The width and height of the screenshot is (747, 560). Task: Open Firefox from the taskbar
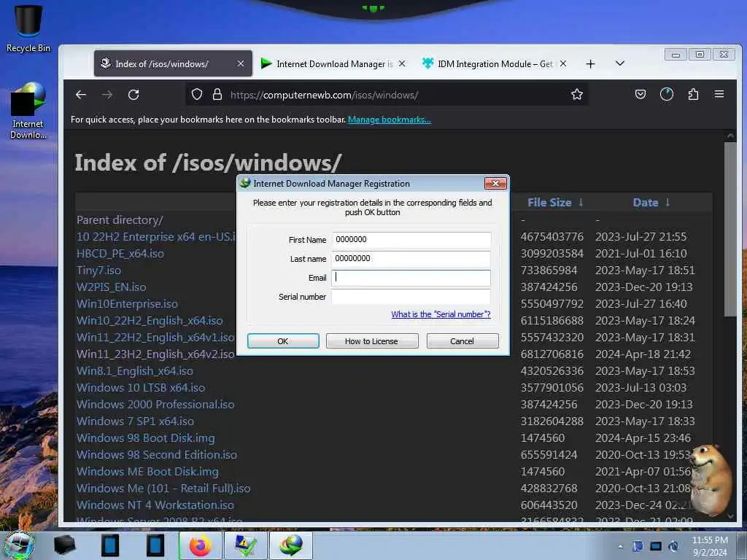(x=200, y=545)
